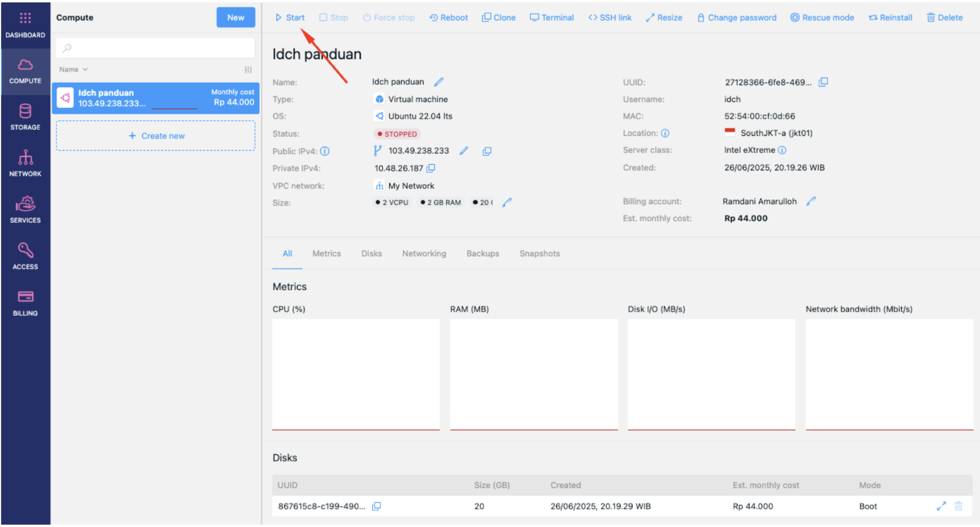Click the Network bandwidth (Mbit/s) chart
The width and height of the screenshot is (980, 527).
coord(889,374)
